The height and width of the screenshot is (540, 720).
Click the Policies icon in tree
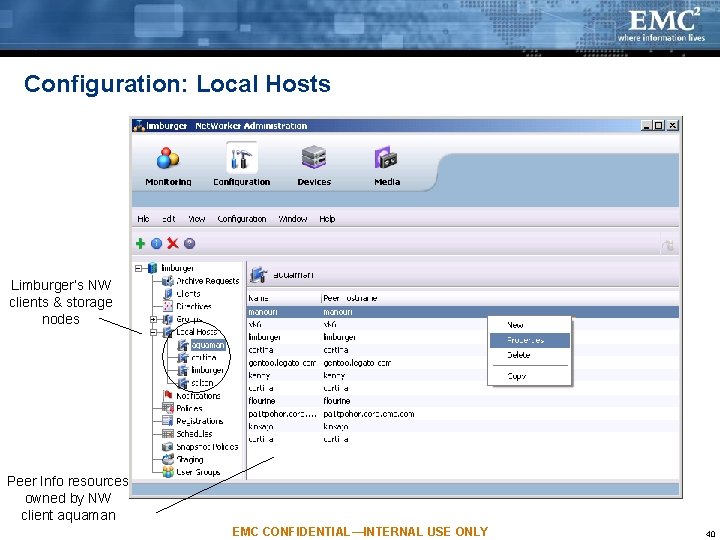pos(168,408)
